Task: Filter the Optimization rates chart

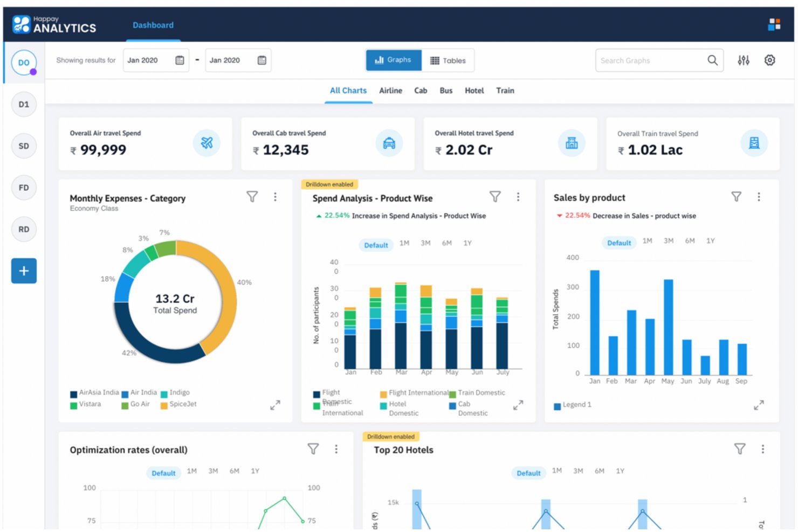Action: (x=313, y=448)
